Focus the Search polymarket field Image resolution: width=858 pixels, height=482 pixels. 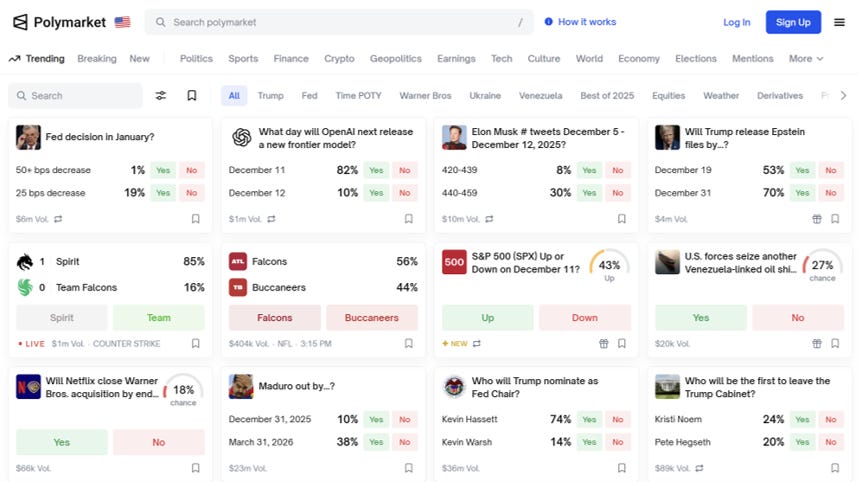339,22
